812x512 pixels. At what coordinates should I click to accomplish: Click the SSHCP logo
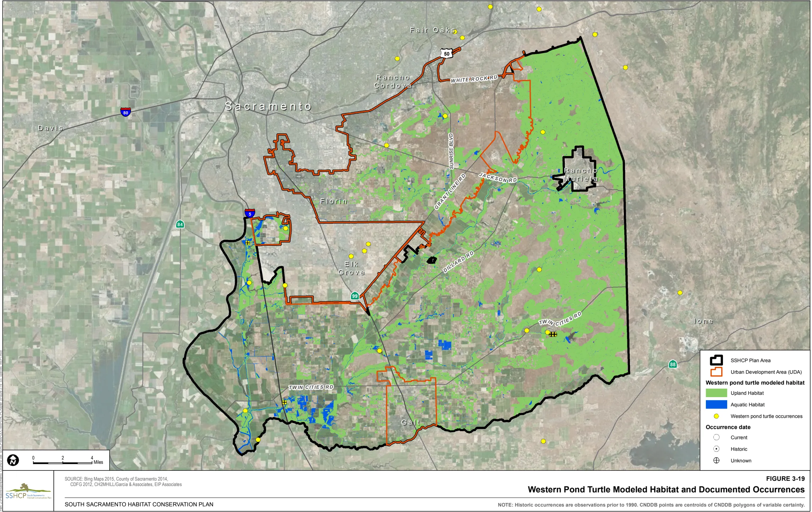point(28,492)
